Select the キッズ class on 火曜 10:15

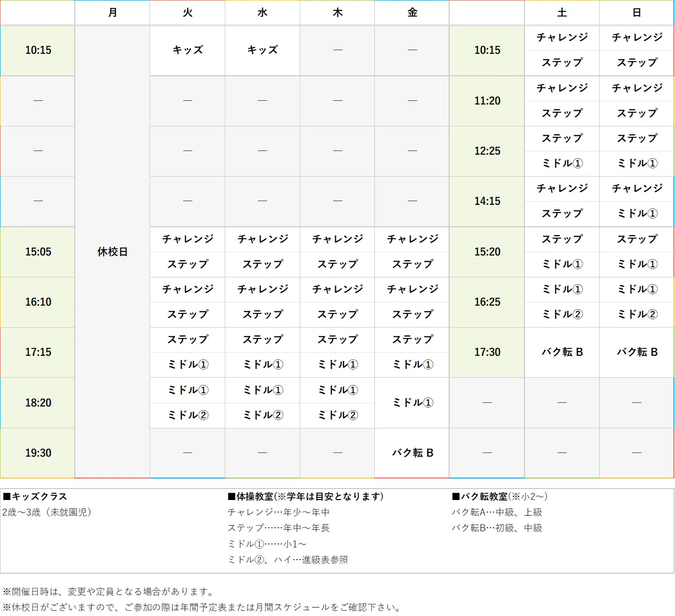point(187,50)
